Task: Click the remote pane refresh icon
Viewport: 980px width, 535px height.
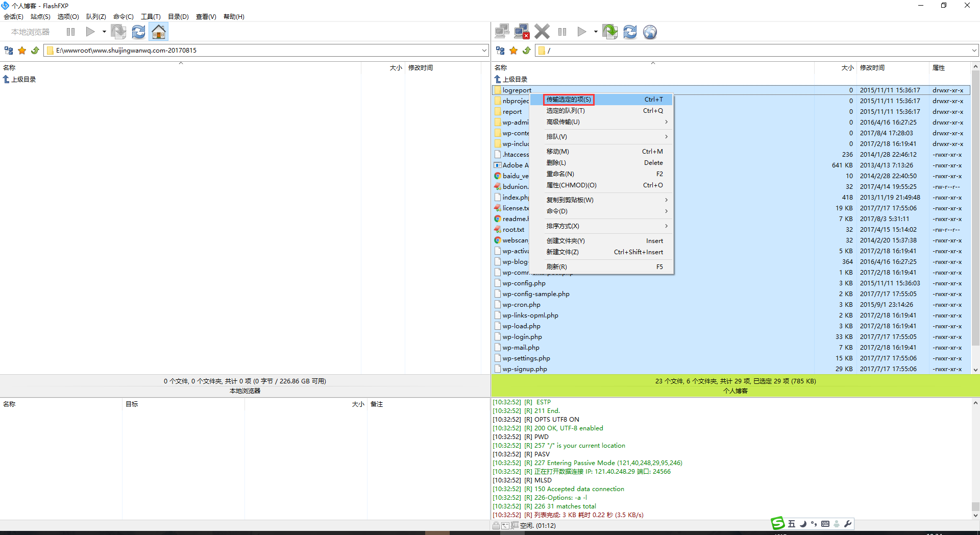Action: [x=630, y=32]
